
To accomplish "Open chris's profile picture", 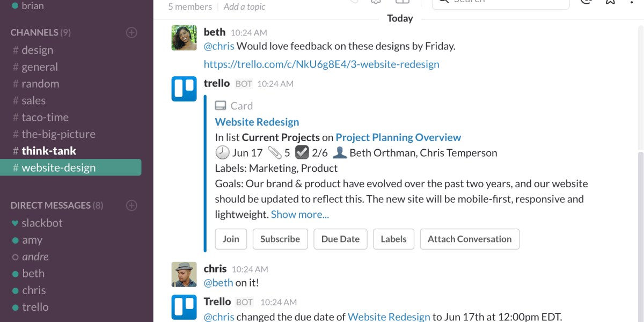I will point(184,275).
